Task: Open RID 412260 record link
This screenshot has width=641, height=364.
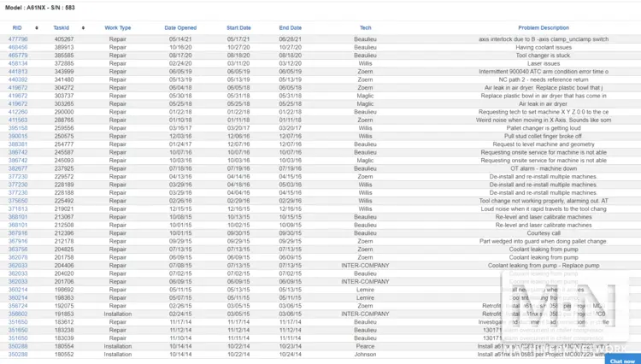Action: [x=18, y=112]
